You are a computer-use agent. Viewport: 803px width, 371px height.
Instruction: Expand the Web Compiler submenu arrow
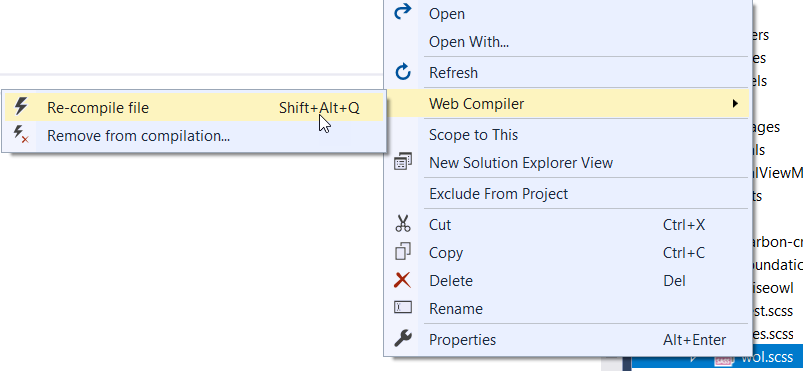tap(735, 104)
